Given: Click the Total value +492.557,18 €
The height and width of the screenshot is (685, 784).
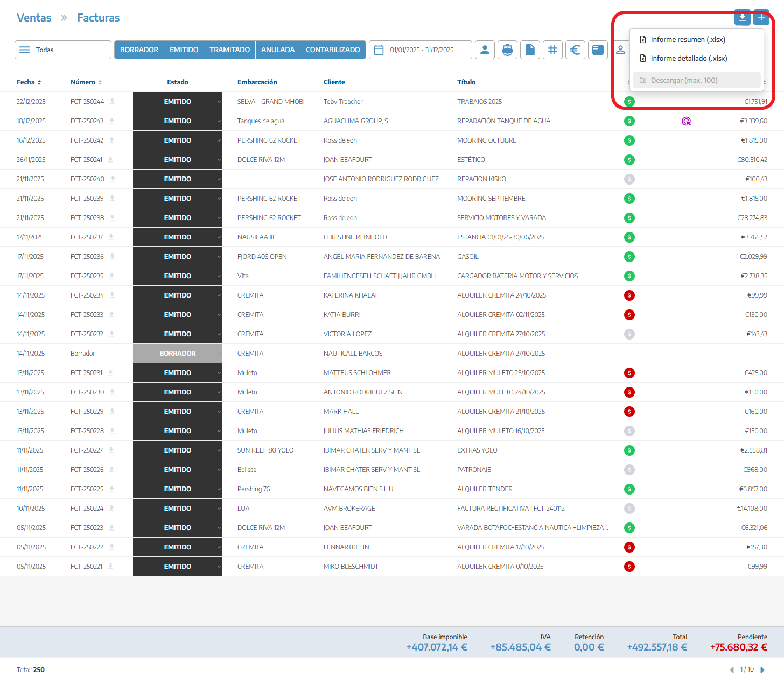Looking at the screenshot, I should [x=657, y=647].
